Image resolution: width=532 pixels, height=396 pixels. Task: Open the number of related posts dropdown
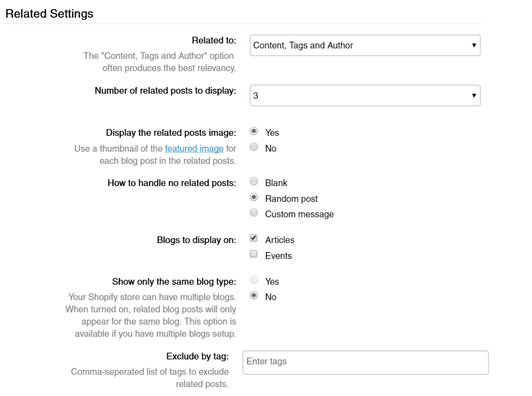(365, 95)
